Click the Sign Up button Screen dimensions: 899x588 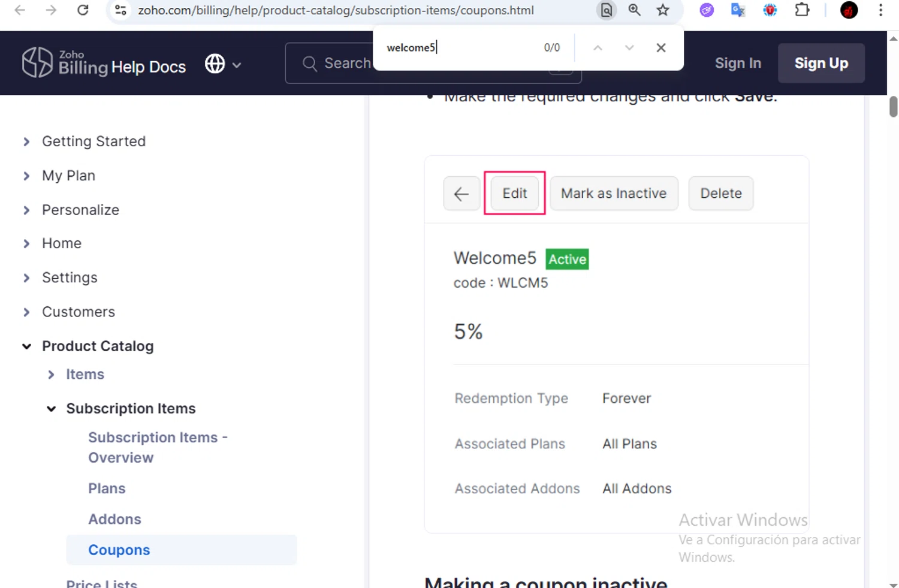[x=821, y=63]
